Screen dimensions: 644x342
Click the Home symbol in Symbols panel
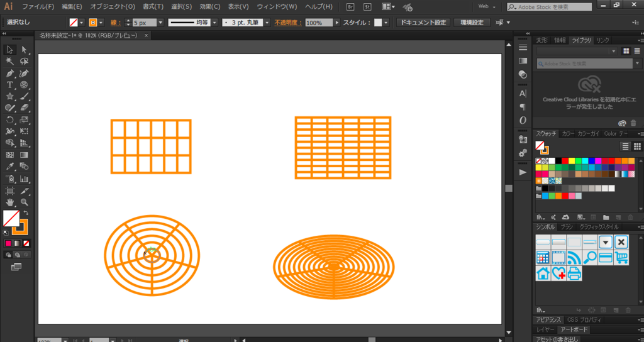[x=543, y=273]
